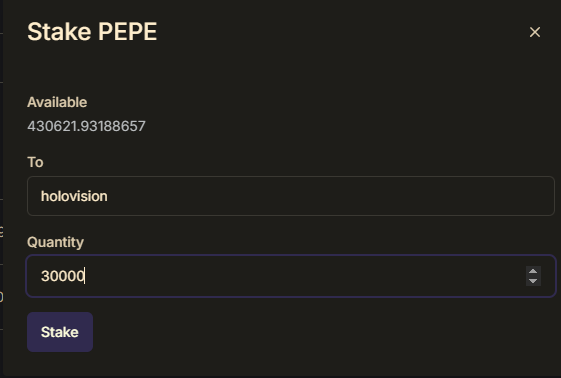Viewport: 561px width, 378px height.
Task: Click the Quantity field label
Action: [55, 242]
